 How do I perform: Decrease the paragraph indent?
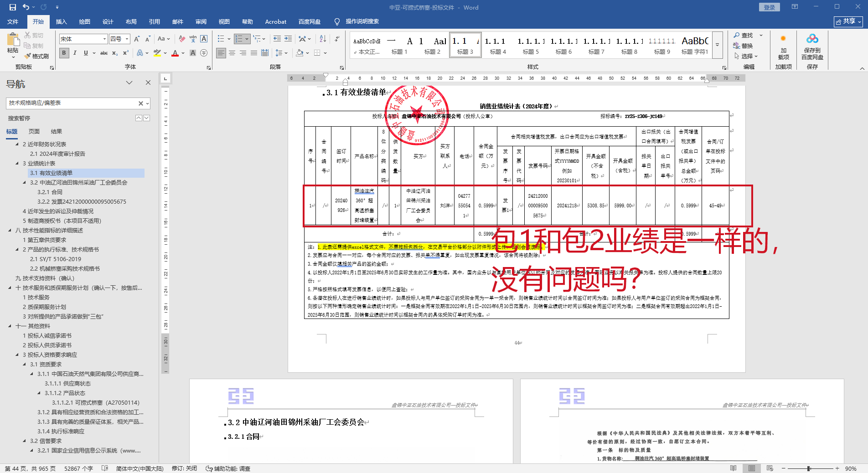[x=277, y=39]
